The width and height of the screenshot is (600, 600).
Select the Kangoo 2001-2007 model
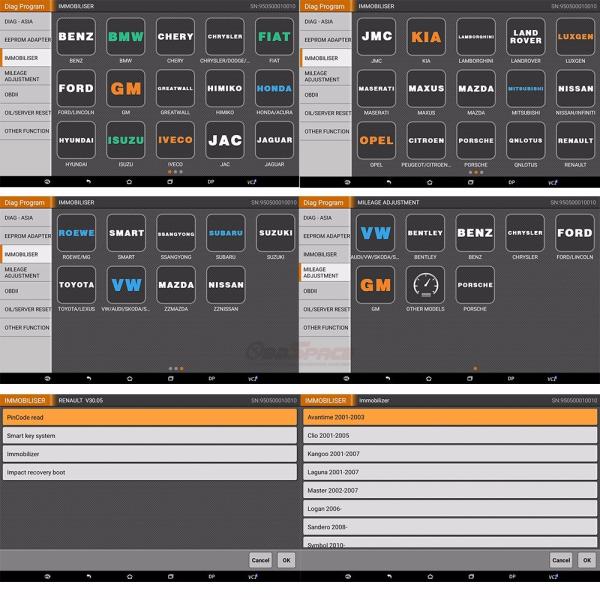[450, 454]
